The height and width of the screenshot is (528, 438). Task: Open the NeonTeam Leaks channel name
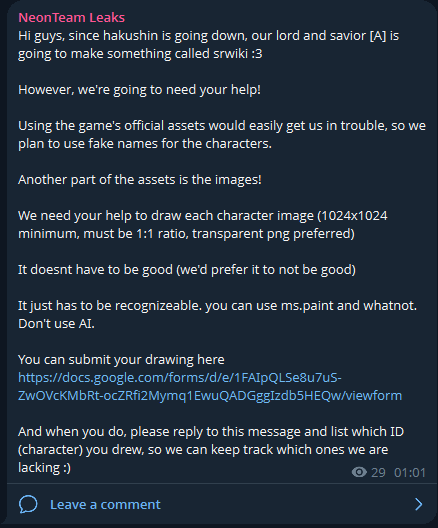click(71, 18)
